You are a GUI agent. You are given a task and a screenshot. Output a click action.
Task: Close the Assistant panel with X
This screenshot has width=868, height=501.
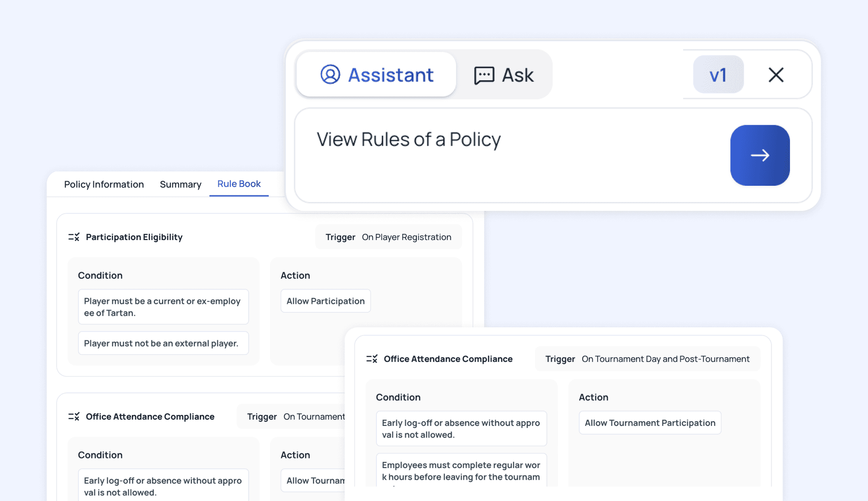click(x=776, y=75)
